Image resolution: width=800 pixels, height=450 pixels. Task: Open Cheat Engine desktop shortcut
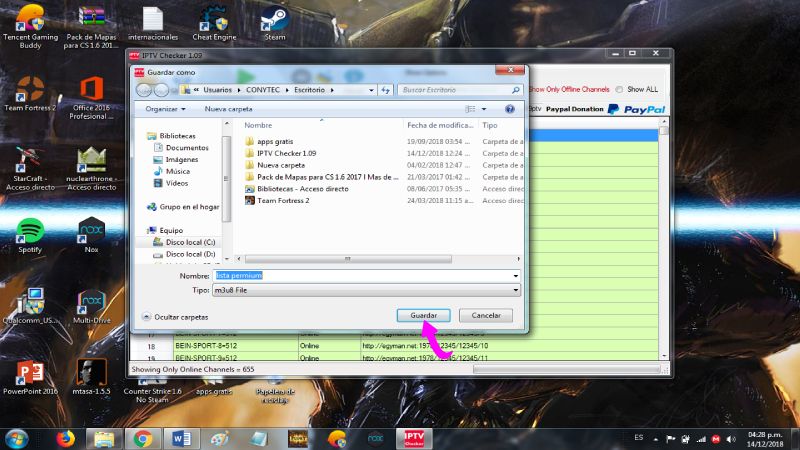click(x=214, y=24)
